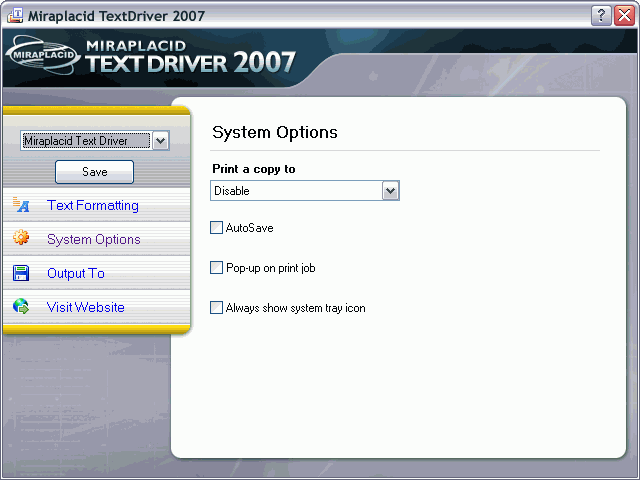Click the TextDriver title bar app icon
Image resolution: width=640 pixels, height=480 pixels.
point(15,16)
